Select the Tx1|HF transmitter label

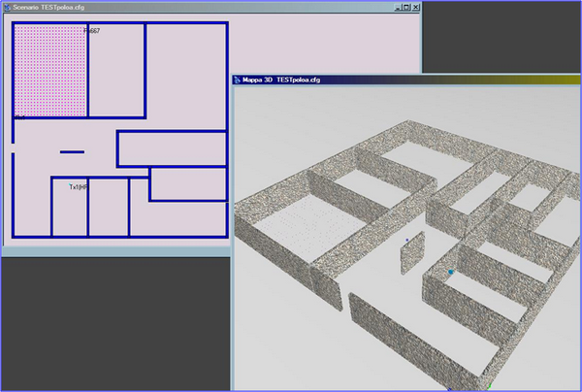point(79,187)
